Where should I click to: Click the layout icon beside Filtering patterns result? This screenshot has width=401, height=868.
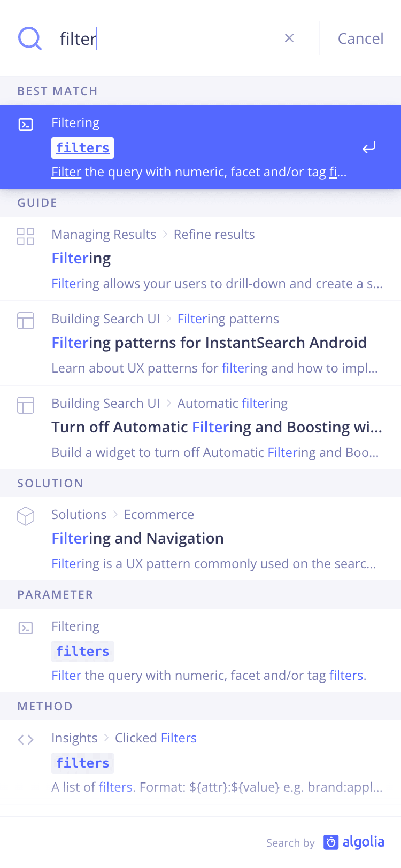pos(26,321)
